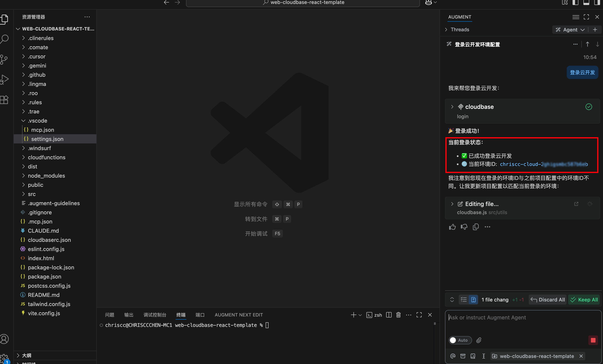Copy the Augment response
603x364 pixels.
coord(476,227)
